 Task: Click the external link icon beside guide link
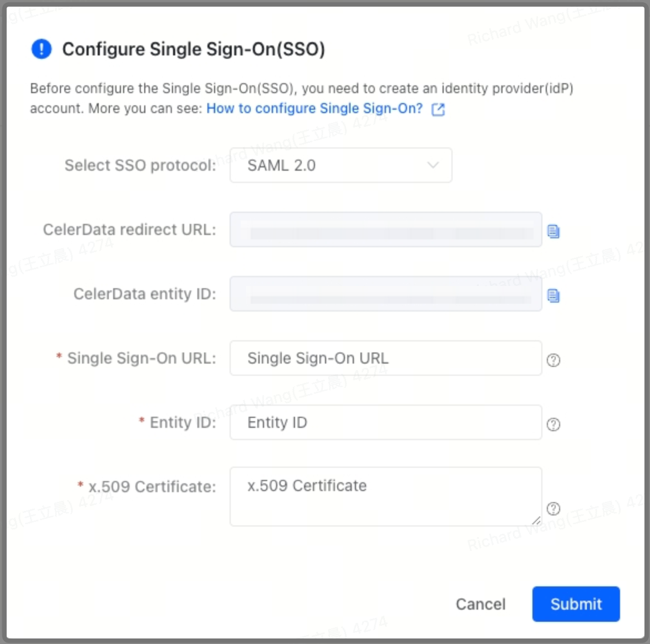click(x=438, y=109)
